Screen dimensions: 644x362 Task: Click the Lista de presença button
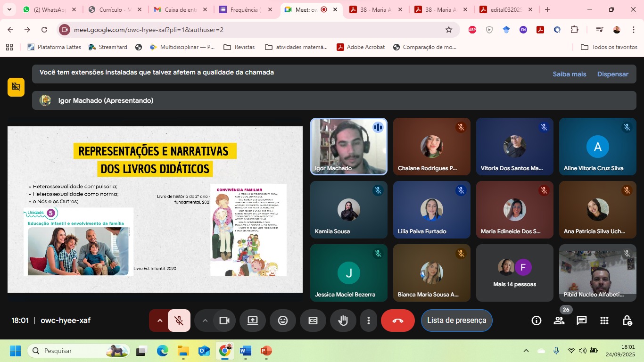pos(456,321)
